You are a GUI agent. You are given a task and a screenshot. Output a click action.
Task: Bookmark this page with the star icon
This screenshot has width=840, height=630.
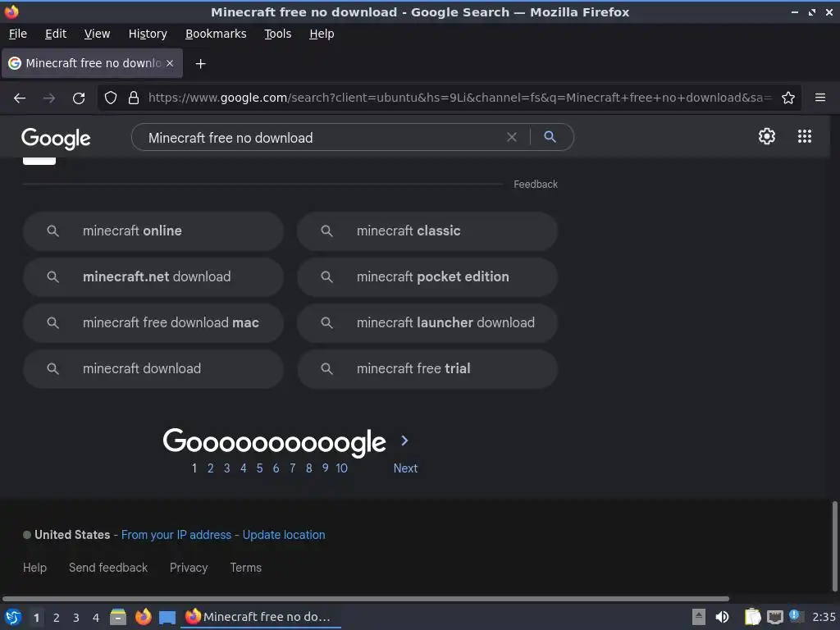pyautogui.click(x=787, y=98)
